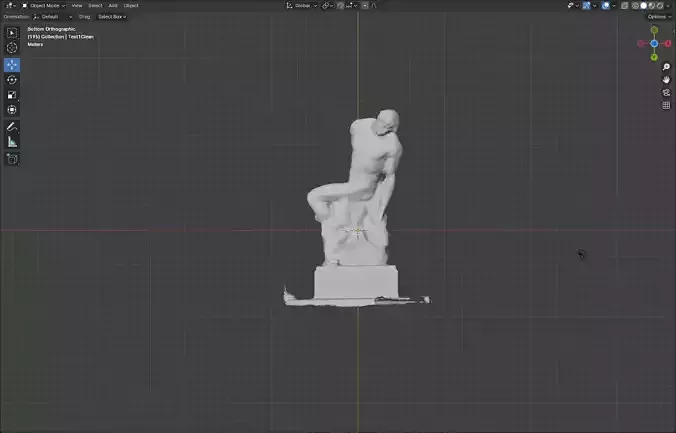This screenshot has width=676, height=433.
Task: Open the View menu
Action: click(77, 6)
